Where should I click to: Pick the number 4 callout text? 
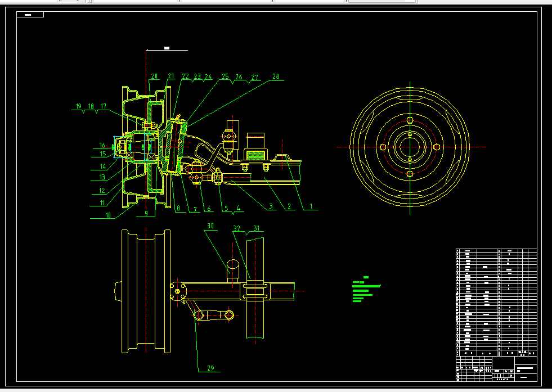click(239, 208)
